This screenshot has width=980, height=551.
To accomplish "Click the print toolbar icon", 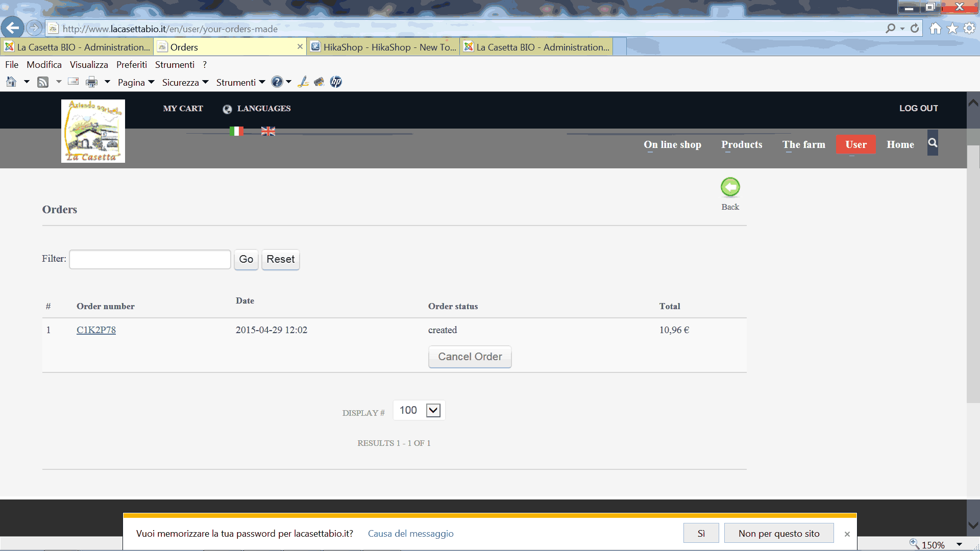I will (91, 82).
